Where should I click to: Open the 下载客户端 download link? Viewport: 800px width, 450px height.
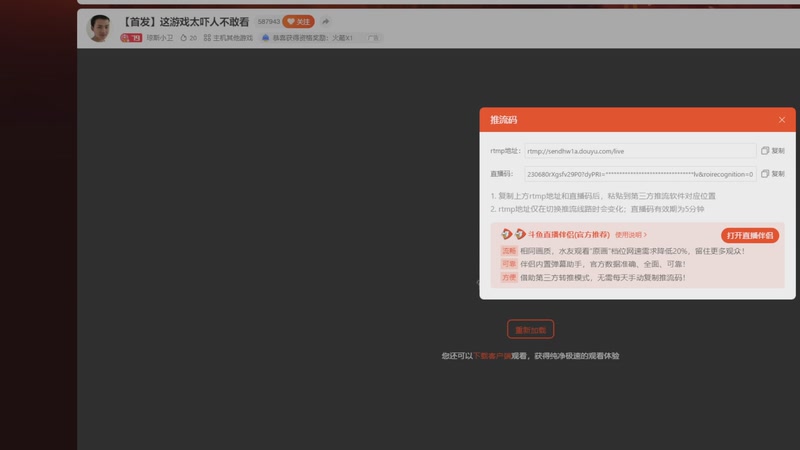492,356
